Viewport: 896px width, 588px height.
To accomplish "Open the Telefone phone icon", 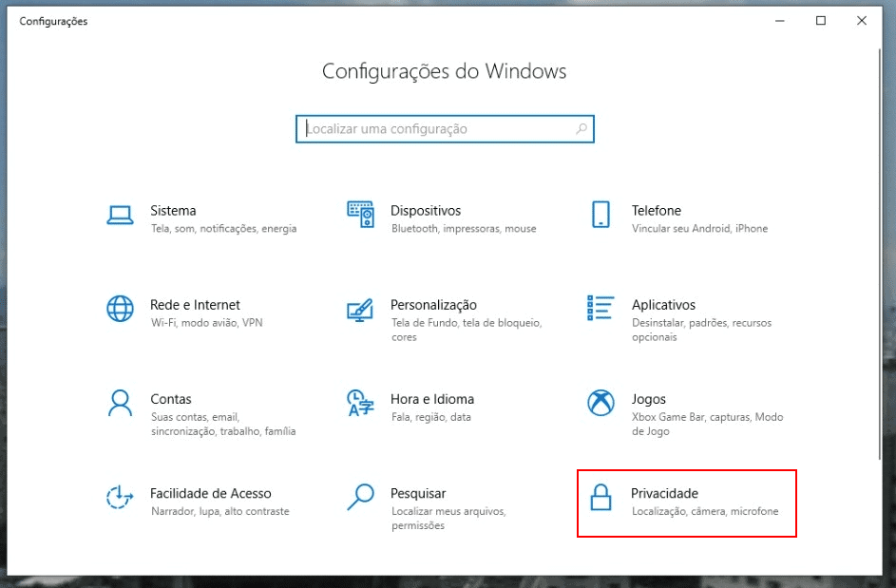I will pos(601,215).
